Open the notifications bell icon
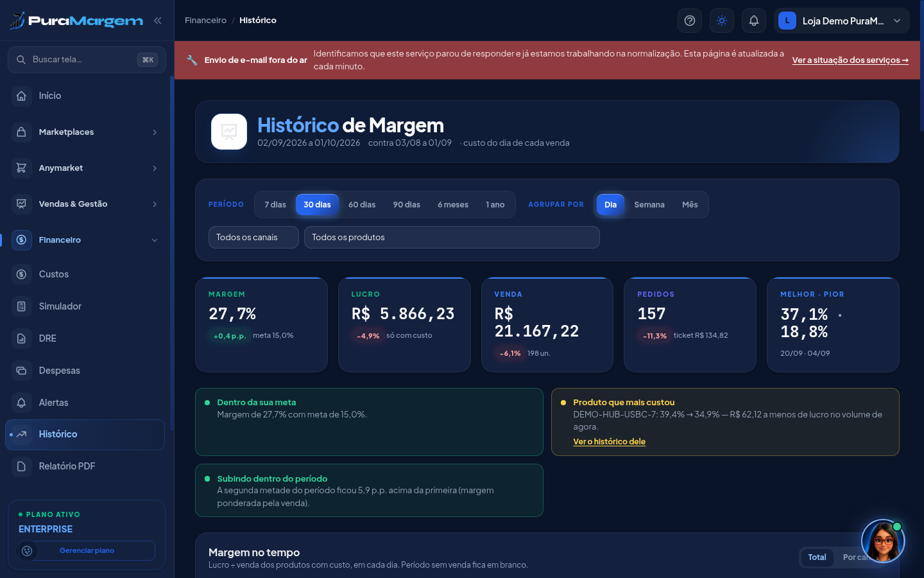 point(754,21)
